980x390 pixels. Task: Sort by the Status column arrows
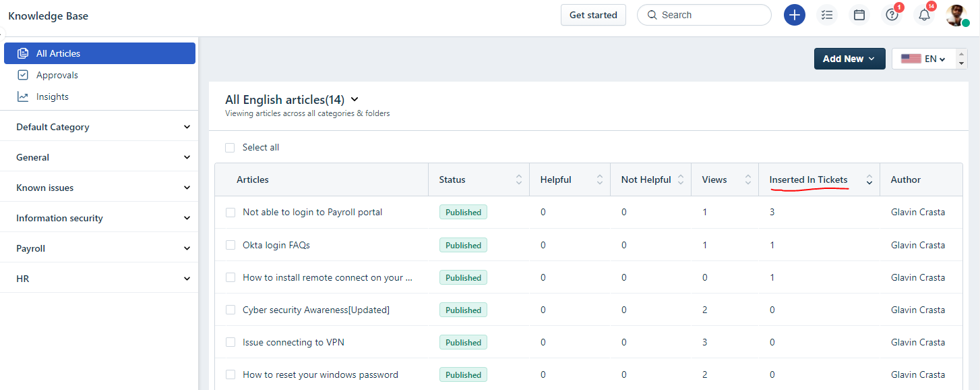(x=519, y=179)
